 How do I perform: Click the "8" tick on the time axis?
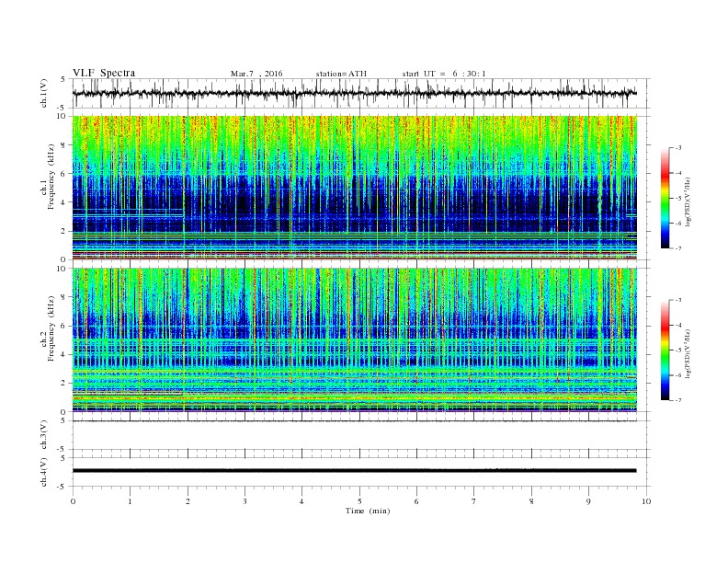click(x=531, y=501)
